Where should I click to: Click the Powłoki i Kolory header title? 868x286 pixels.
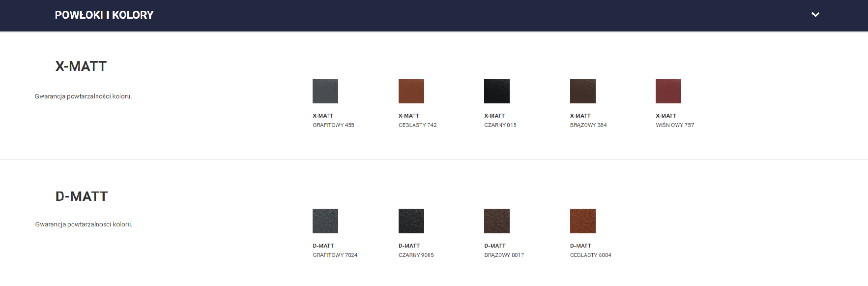tap(104, 15)
